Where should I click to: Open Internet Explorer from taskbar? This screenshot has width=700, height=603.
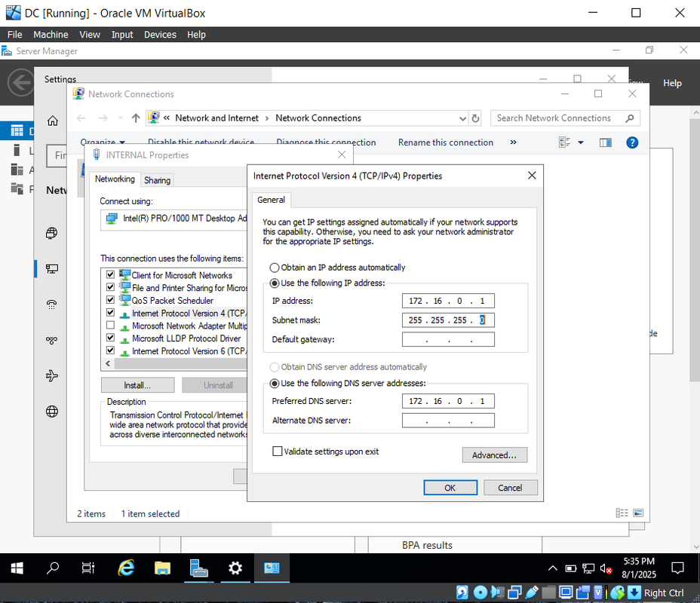(126, 568)
